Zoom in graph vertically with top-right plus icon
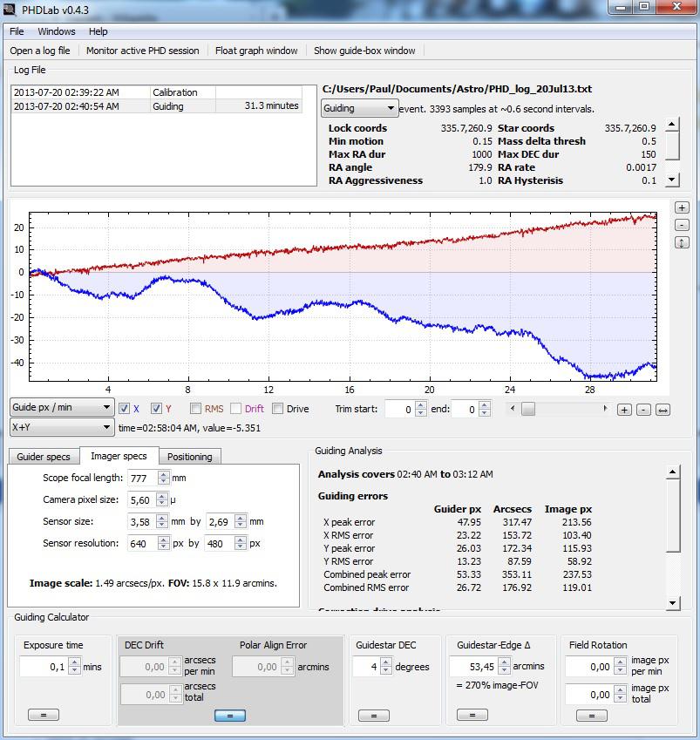Viewport: 700px width, 740px height. (682, 207)
